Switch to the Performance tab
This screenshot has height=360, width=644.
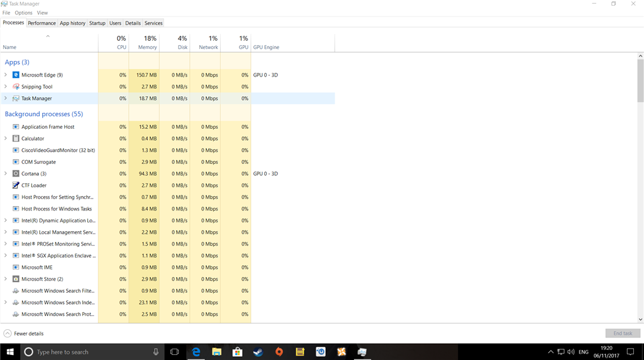pyautogui.click(x=42, y=23)
